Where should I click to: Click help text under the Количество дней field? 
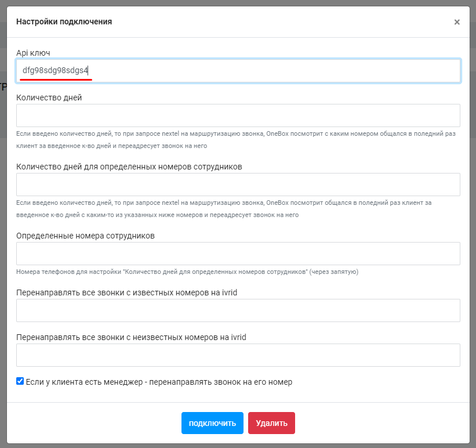(x=236, y=139)
